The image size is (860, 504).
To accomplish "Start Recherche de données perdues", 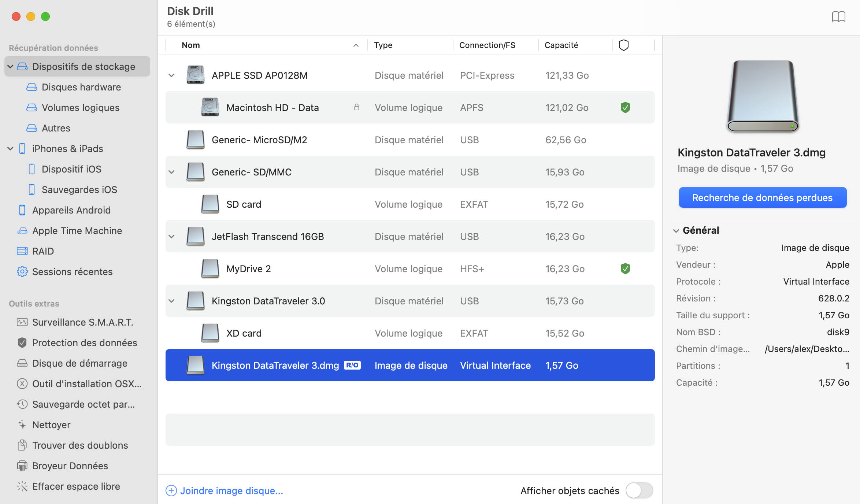I will pyautogui.click(x=763, y=197).
